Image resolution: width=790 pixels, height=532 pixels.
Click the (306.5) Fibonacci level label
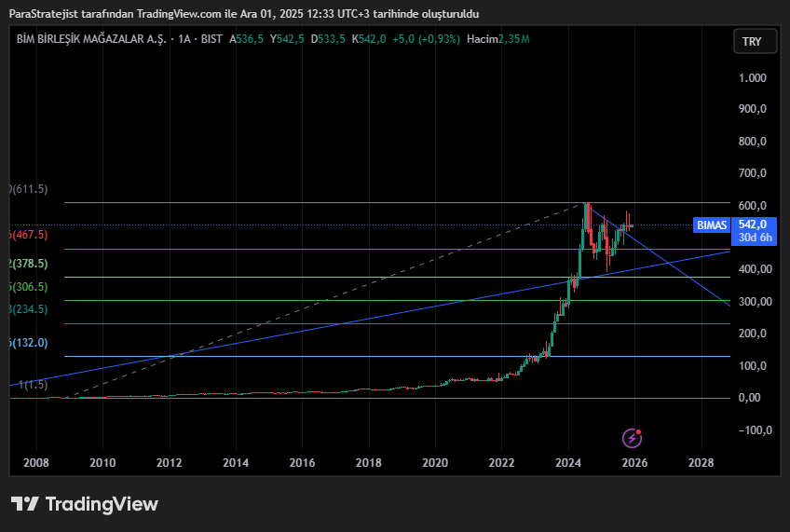pyautogui.click(x=29, y=287)
